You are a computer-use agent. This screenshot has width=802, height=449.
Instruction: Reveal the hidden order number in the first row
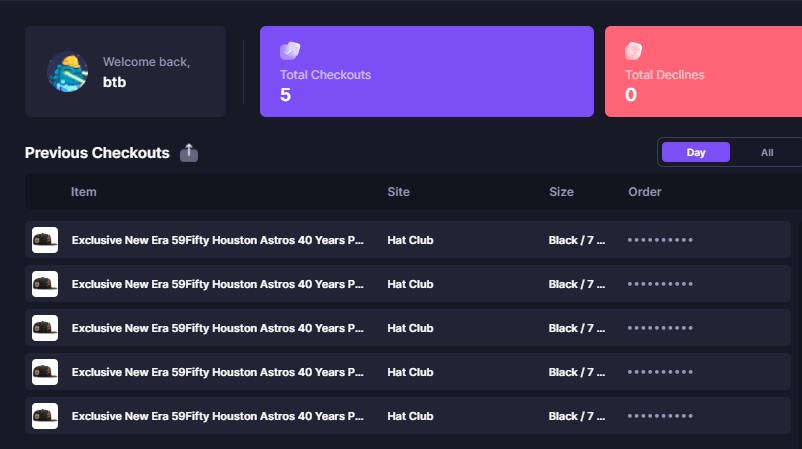click(x=660, y=240)
